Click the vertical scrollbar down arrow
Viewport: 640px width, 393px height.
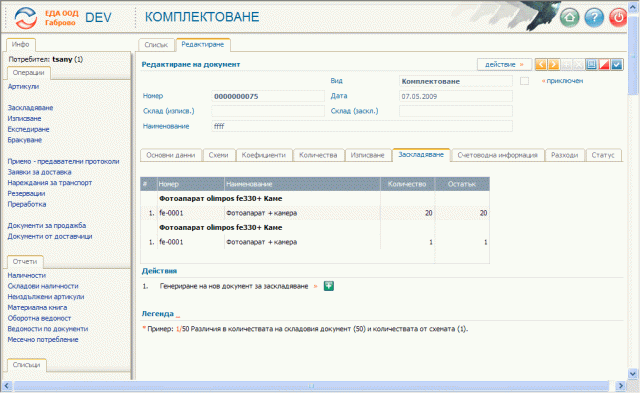pyautogui.click(x=633, y=373)
